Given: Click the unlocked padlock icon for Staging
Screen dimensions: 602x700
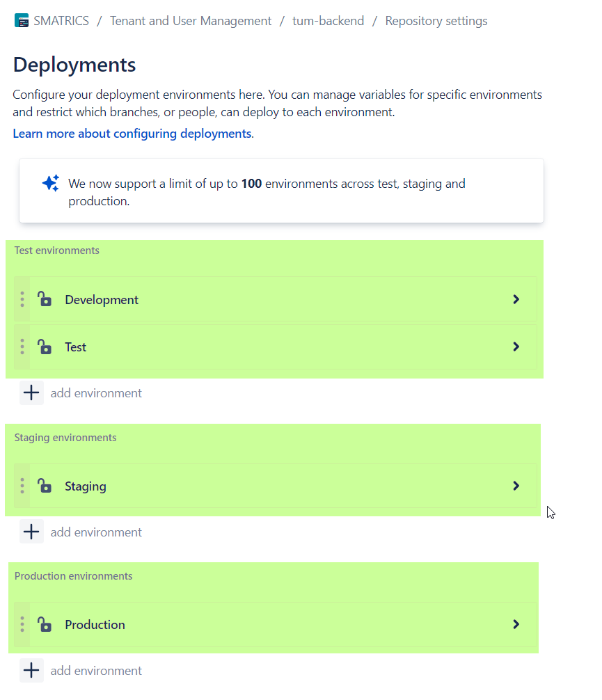Looking at the screenshot, I should pos(45,485).
